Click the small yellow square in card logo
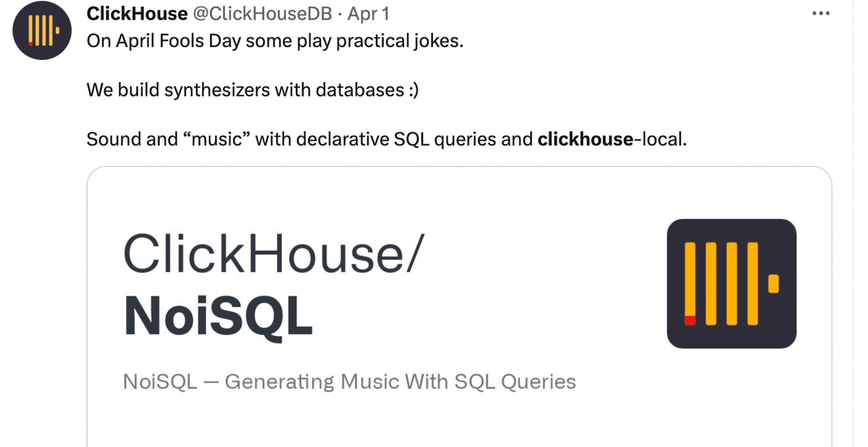The image size is (868, 447). (774, 283)
